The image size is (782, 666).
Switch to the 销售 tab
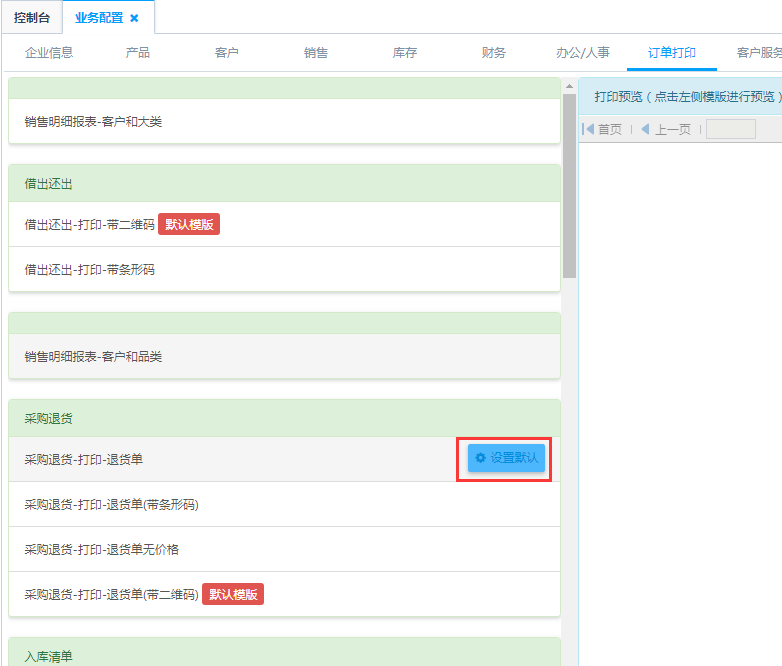(316, 53)
